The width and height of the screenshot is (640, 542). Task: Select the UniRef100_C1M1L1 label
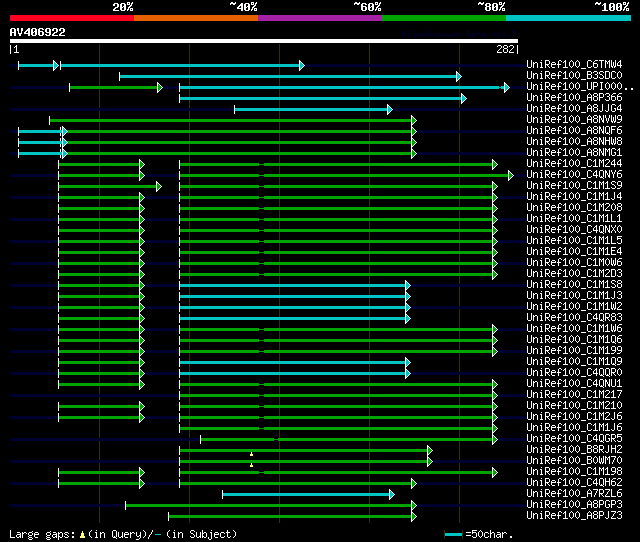coord(574,219)
